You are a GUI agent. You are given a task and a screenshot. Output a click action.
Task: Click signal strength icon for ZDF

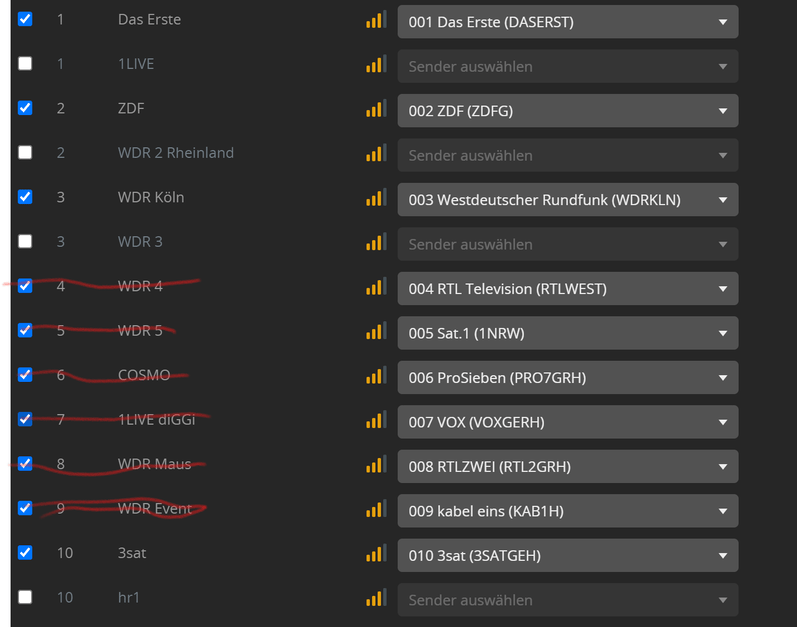(x=376, y=108)
